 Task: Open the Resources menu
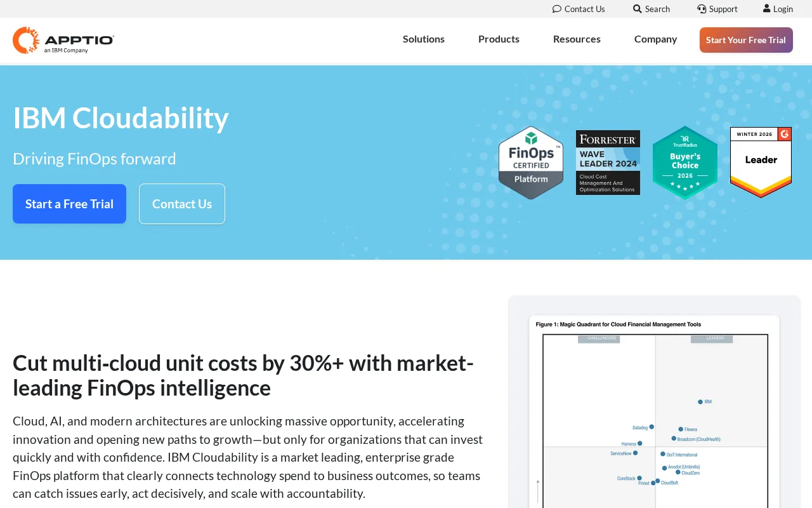577,39
